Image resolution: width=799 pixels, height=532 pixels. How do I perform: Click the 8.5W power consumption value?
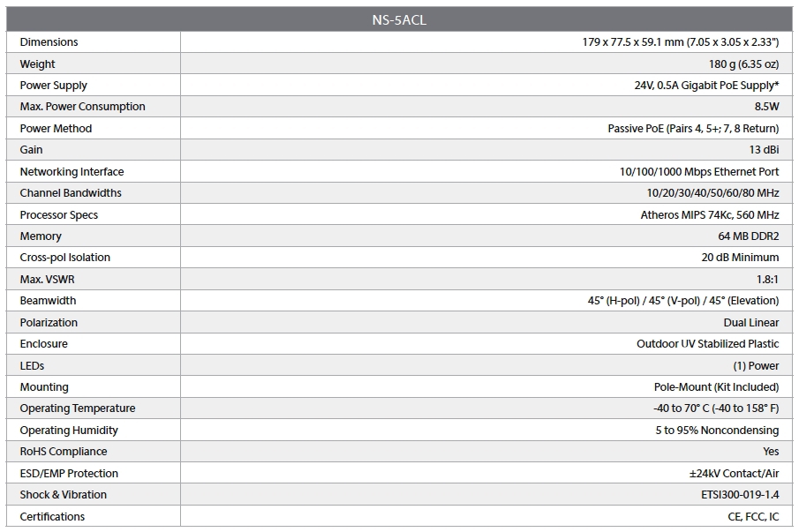click(x=766, y=107)
